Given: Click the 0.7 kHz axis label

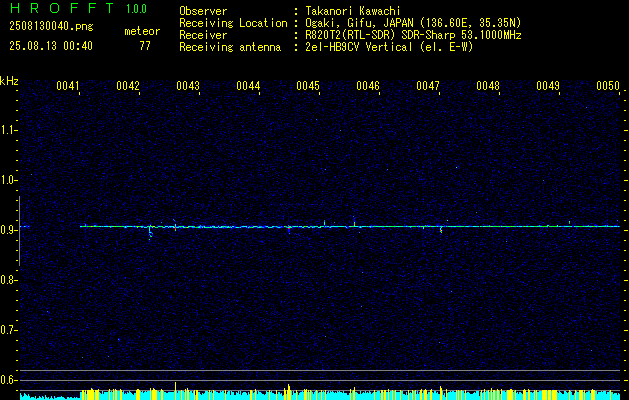Looking at the screenshot, I should pyautogui.click(x=8, y=330).
